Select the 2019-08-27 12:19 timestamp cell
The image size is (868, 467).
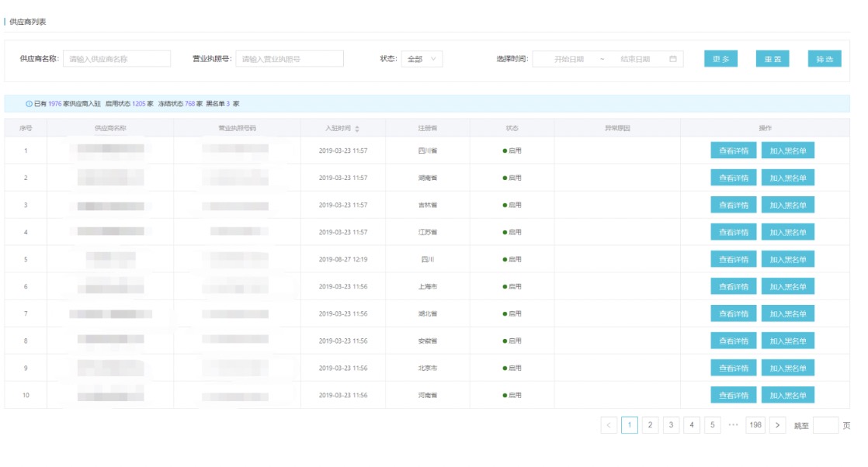click(342, 259)
